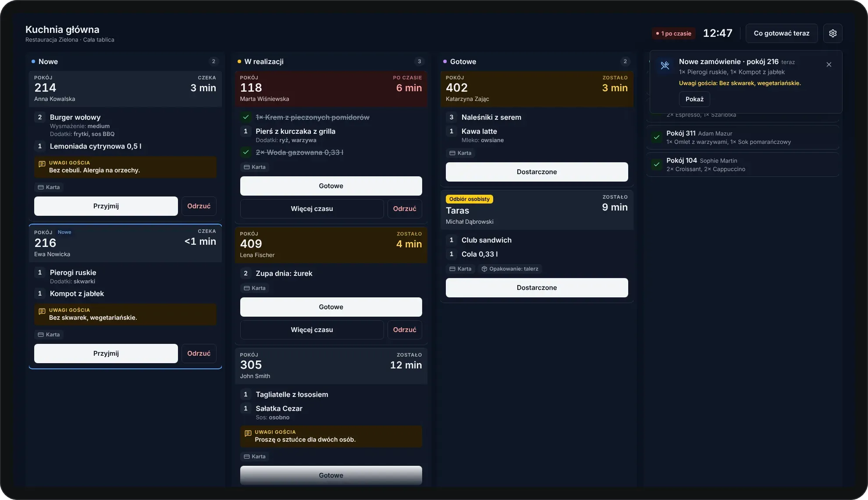
Task: Mark order 305 as Gotowe
Action: pos(331,475)
